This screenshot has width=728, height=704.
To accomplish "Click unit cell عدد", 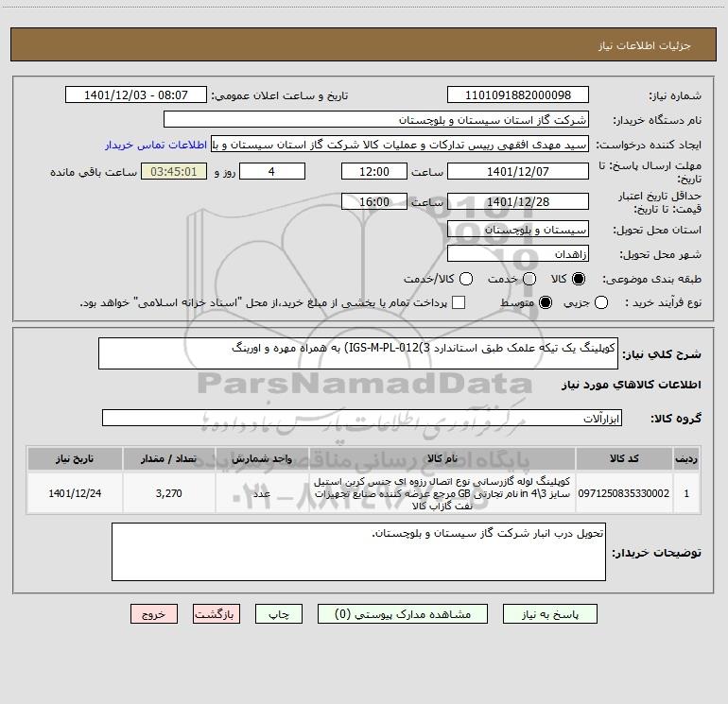I will tap(262, 493).
